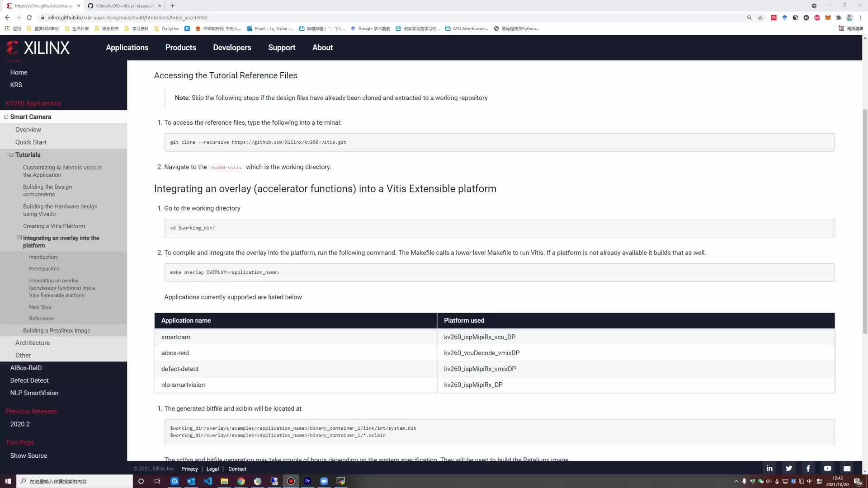Open the red grid extension icon
This screenshot has height=488, width=868.
point(774,18)
